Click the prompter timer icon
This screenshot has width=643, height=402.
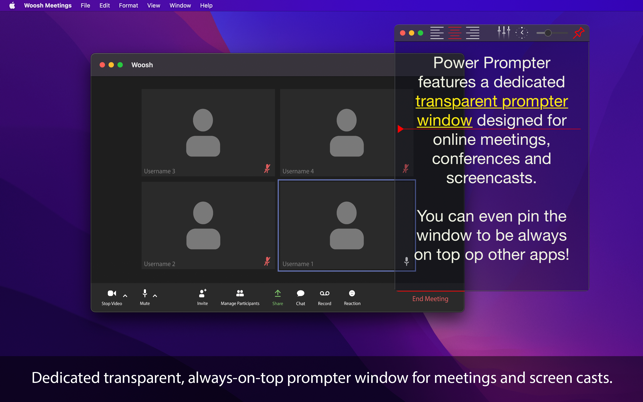point(522,32)
